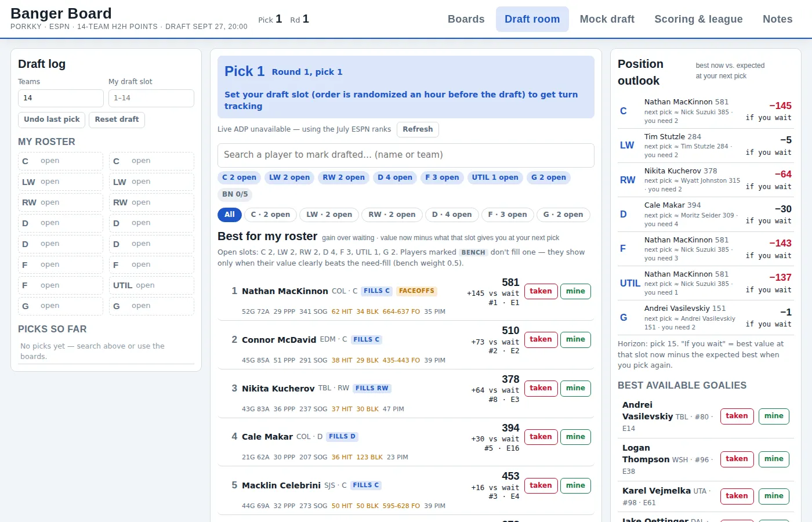Click the 'F 3 open' slot chip
Viewport: 812px width, 522px height.
[x=442, y=177]
